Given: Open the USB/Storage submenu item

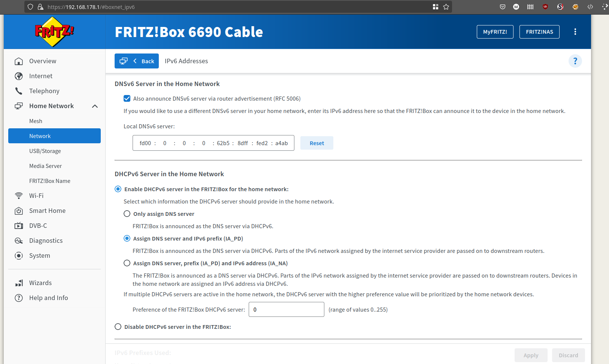Looking at the screenshot, I should (x=45, y=151).
